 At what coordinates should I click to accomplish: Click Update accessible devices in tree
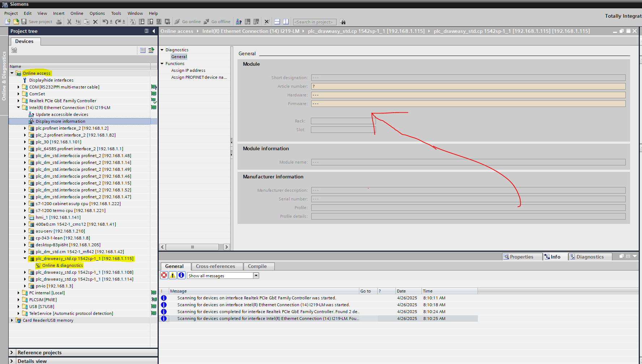coord(62,114)
